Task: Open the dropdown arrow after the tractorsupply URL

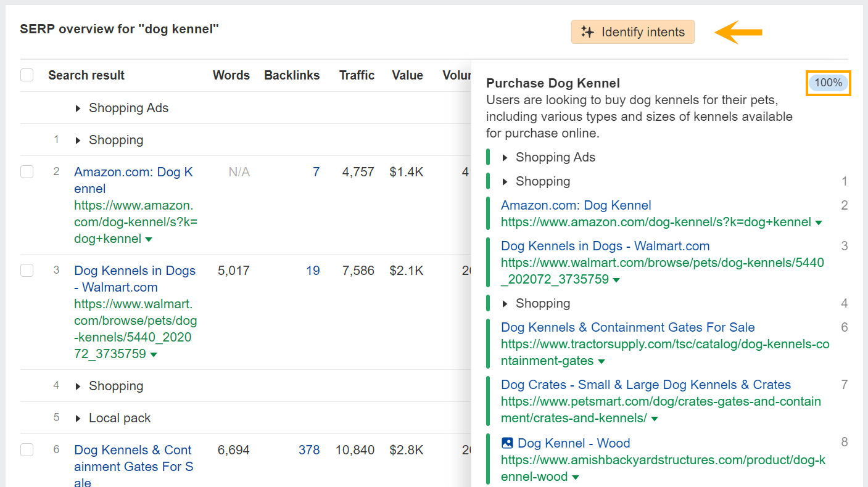Action: (601, 361)
